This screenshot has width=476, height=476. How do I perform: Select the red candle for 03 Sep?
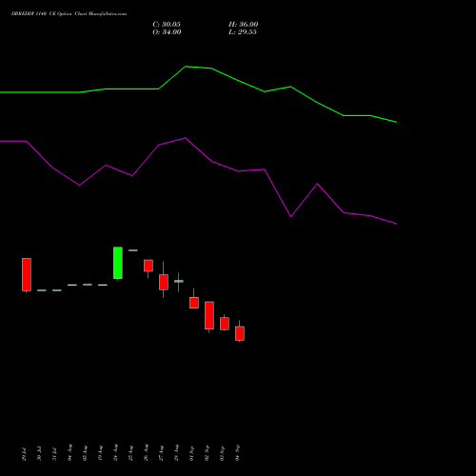coord(225,324)
